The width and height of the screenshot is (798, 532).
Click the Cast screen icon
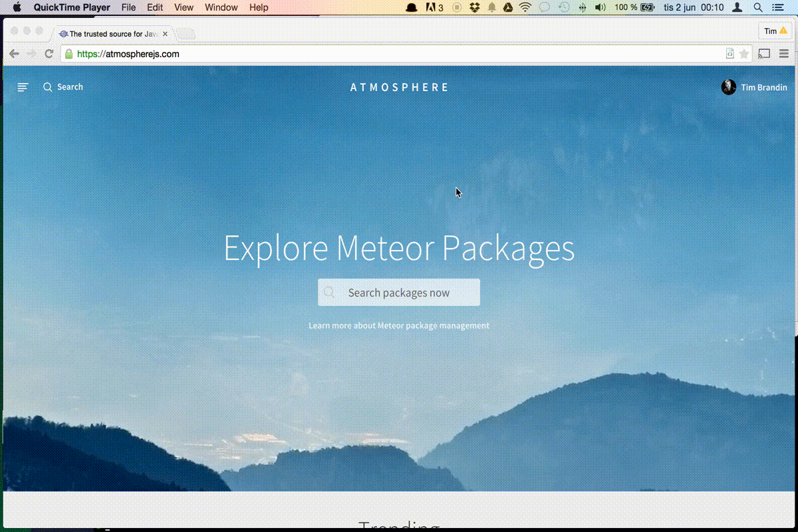tap(764, 54)
